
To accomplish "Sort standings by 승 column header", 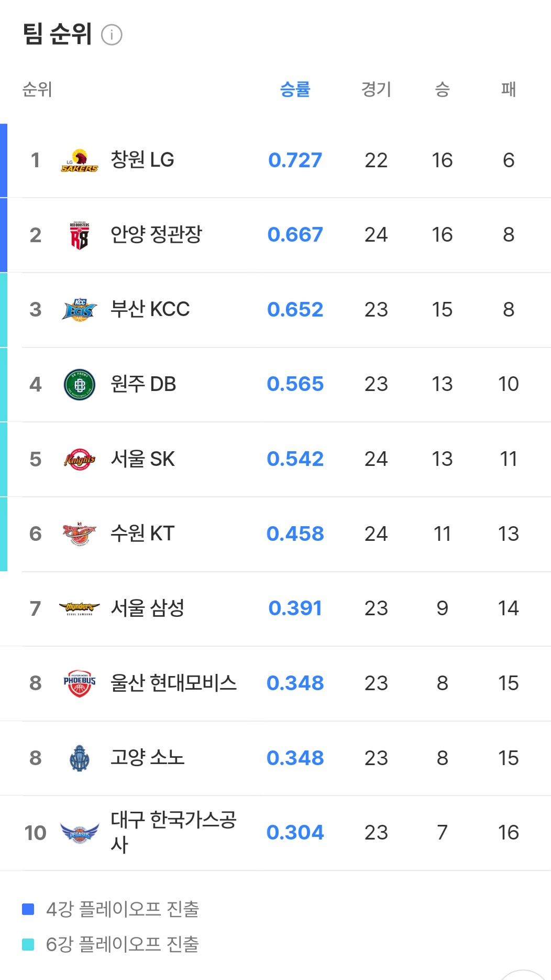I will pos(443,89).
